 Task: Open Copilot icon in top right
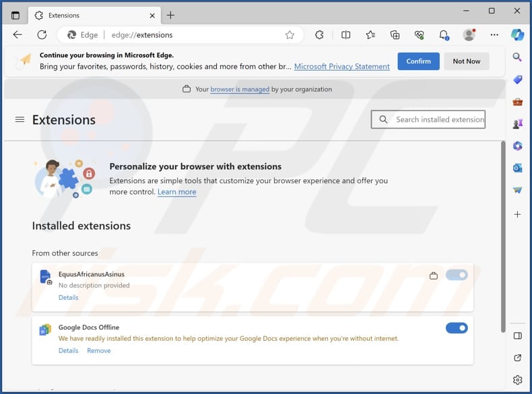click(518, 34)
